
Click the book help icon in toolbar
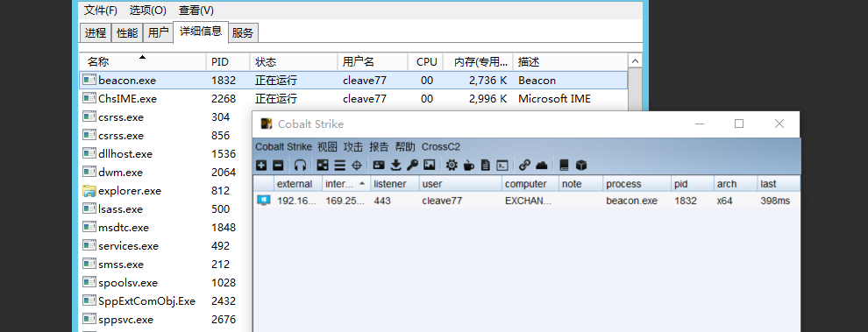pyautogui.click(x=564, y=165)
